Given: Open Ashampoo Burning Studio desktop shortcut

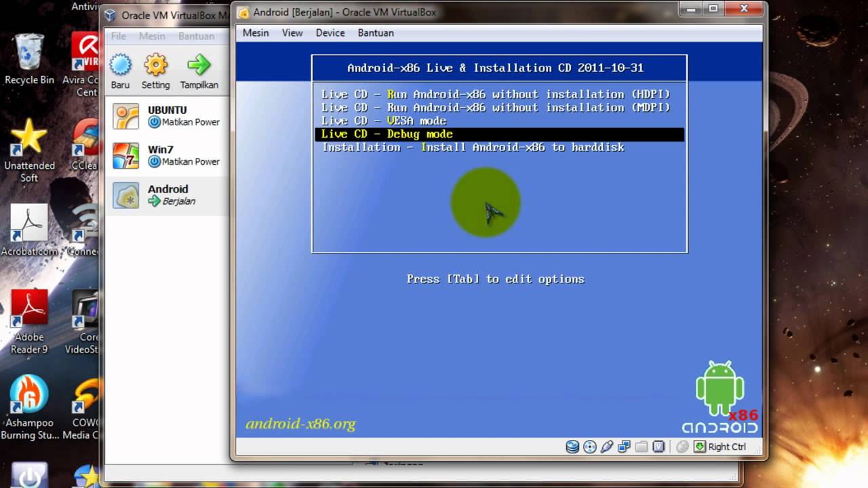Looking at the screenshot, I should (x=29, y=407).
